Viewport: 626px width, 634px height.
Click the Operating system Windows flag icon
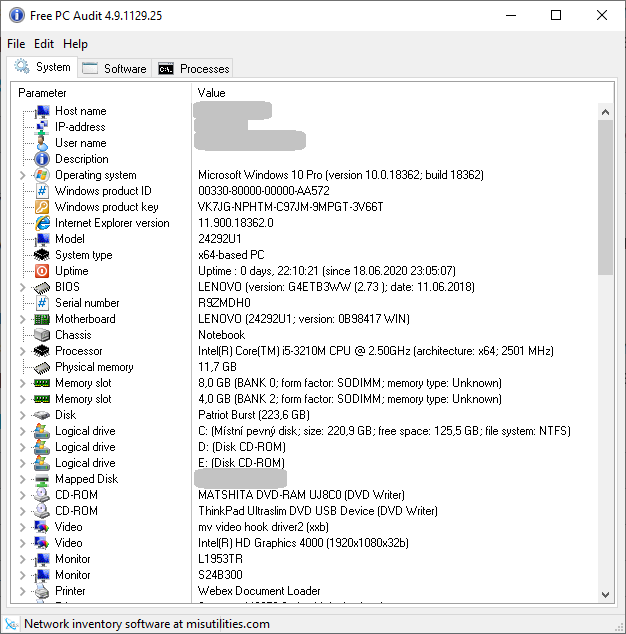click(42, 175)
